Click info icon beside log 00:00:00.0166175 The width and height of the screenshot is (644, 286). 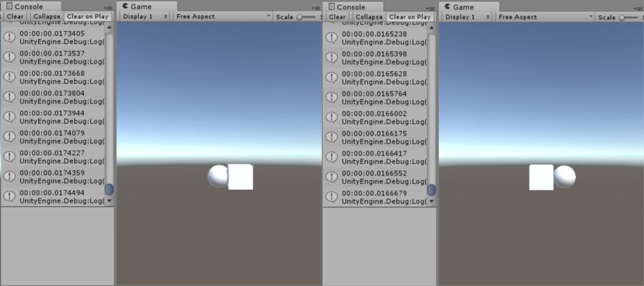(x=331, y=137)
